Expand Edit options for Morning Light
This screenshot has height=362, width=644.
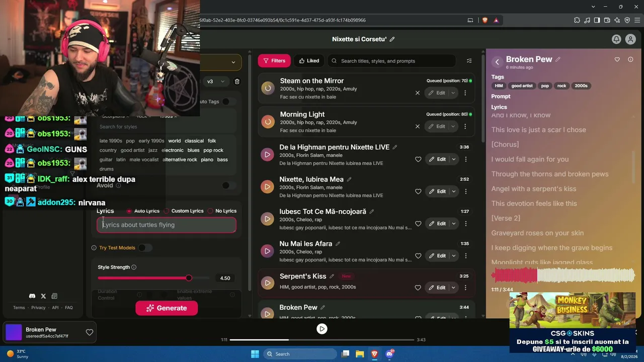click(453, 126)
